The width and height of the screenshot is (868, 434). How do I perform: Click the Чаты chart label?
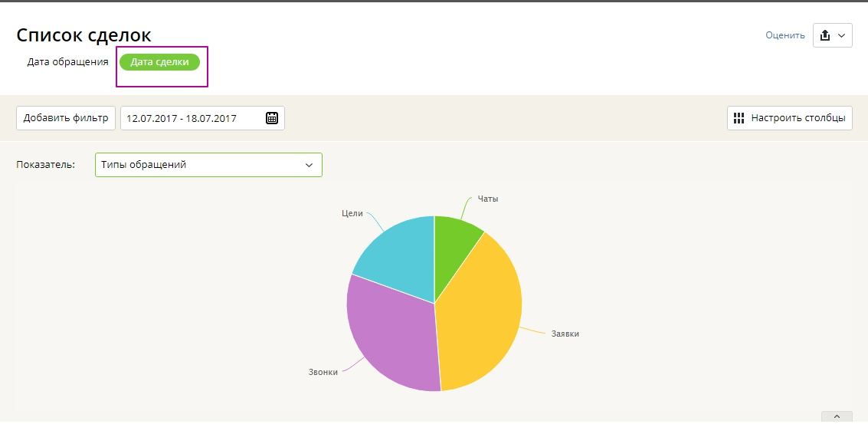coord(488,199)
